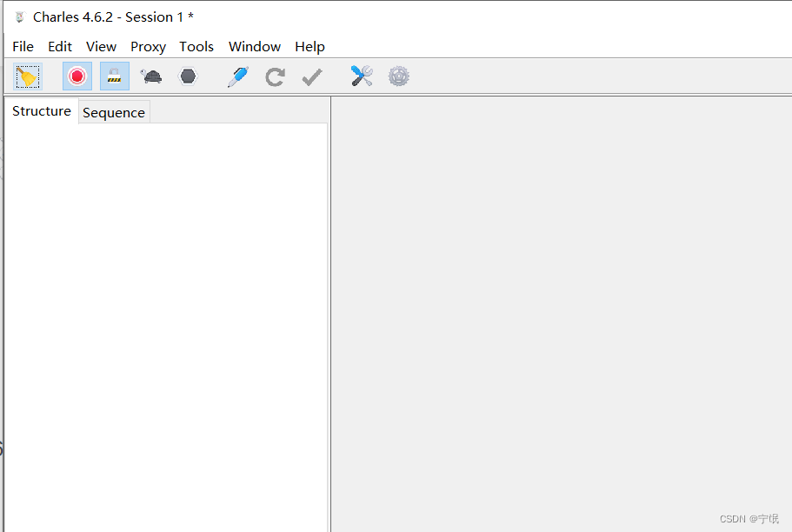Open Tools via the wrench icon
This screenshot has width=792, height=532.
pos(362,76)
